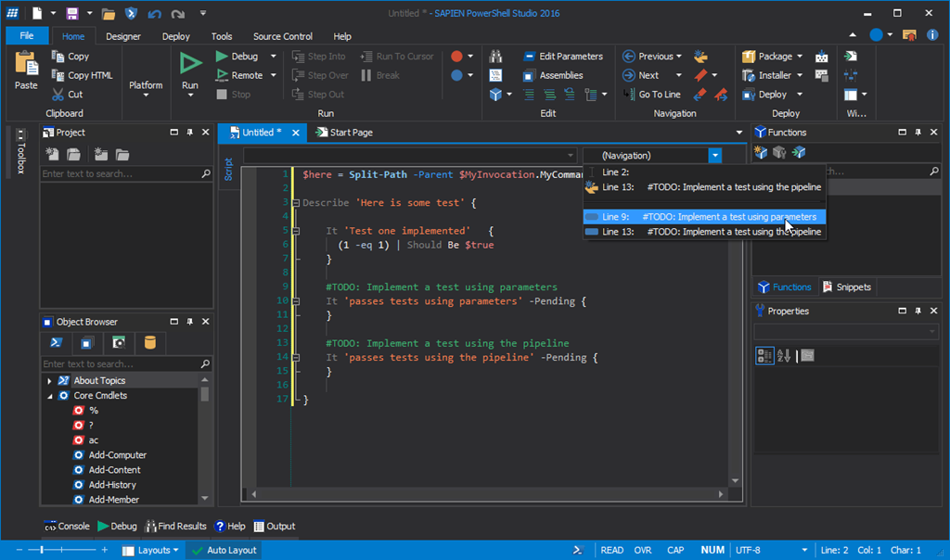Open the Deploy dropdown arrow in ribbon

tap(800, 95)
